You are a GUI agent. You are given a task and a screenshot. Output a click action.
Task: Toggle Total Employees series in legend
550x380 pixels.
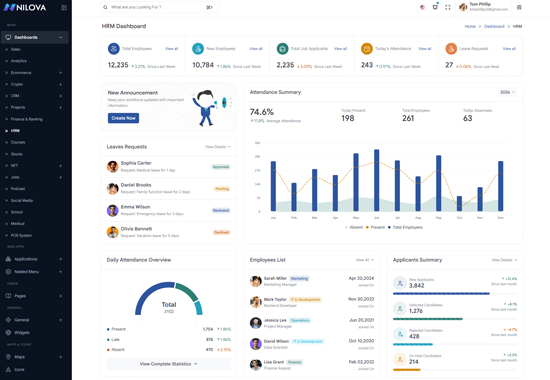point(405,227)
